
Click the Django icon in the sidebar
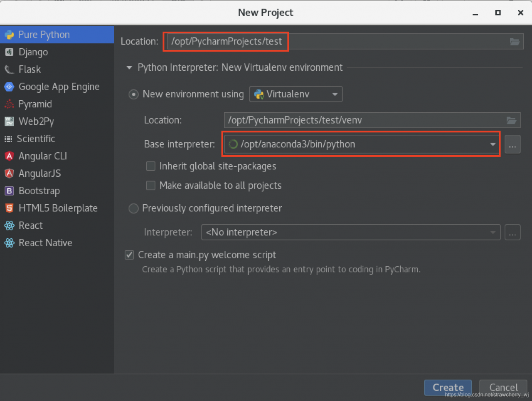coord(9,52)
